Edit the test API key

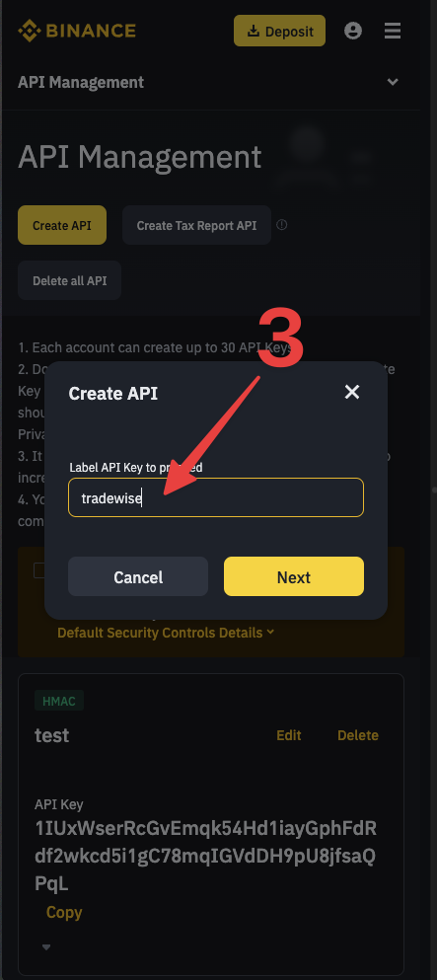pyautogui.click(x=289, y=735)
